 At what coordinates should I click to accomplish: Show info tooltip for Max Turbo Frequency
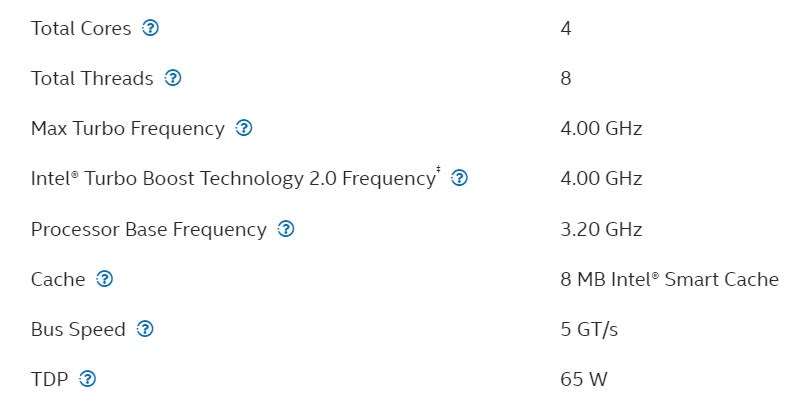click(244, 128)
